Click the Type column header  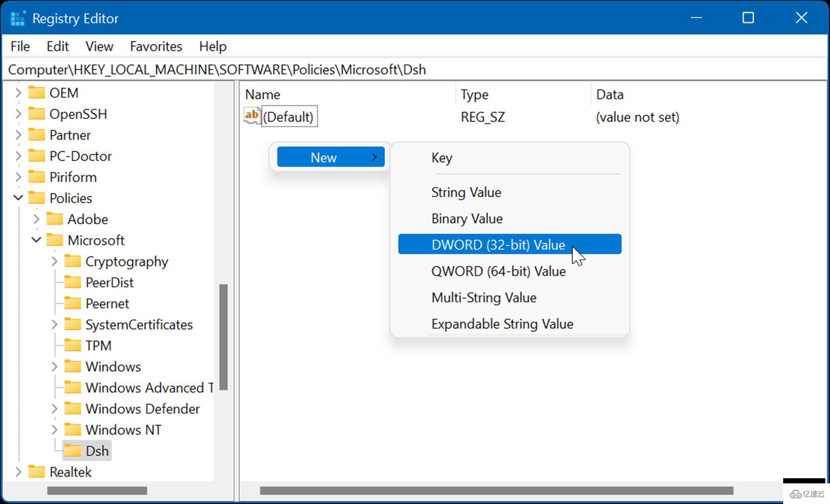(523, 94)
